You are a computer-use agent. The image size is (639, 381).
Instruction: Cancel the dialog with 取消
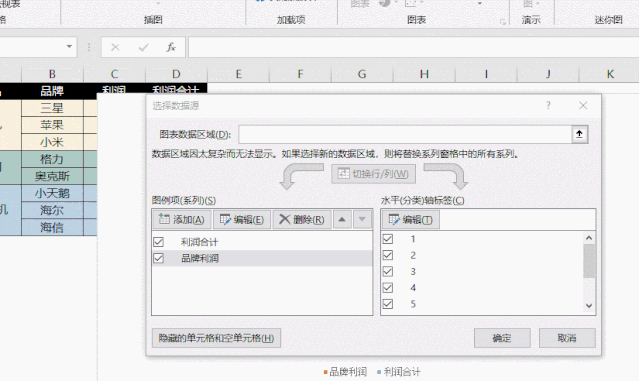click(x=567, y=338)
